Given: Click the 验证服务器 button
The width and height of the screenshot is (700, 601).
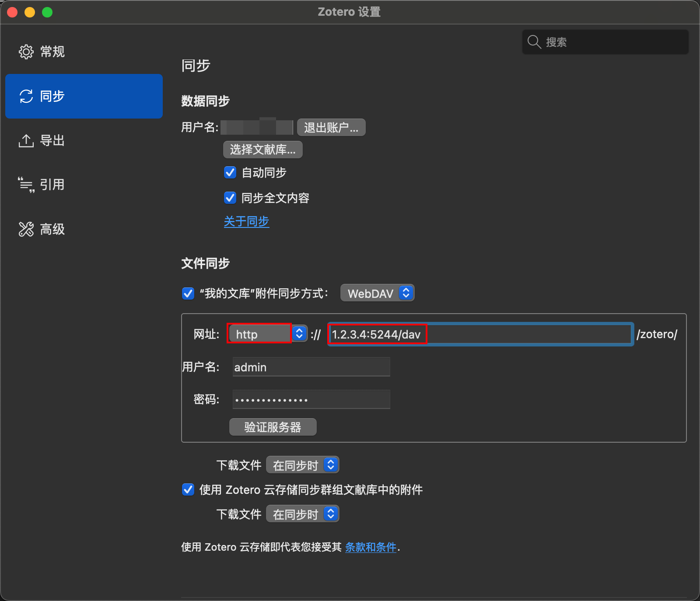Looking at the screenshot, I should point(273,427).
